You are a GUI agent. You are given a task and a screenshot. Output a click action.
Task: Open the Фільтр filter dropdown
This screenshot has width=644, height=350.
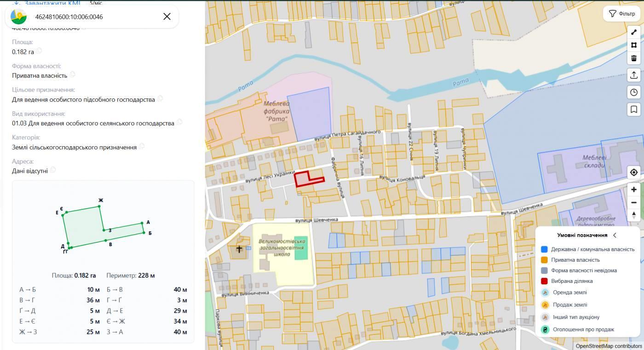click(x=621, y=14)
